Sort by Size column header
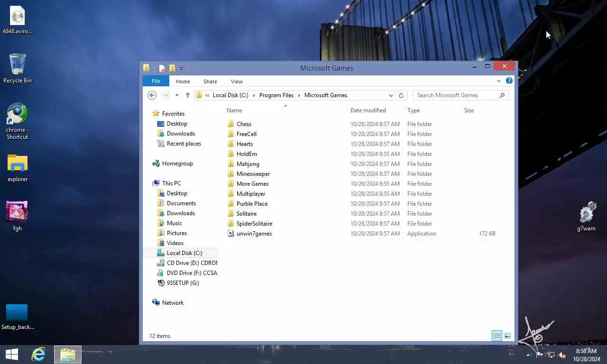The image size is (607, 364). pos(469,110)
